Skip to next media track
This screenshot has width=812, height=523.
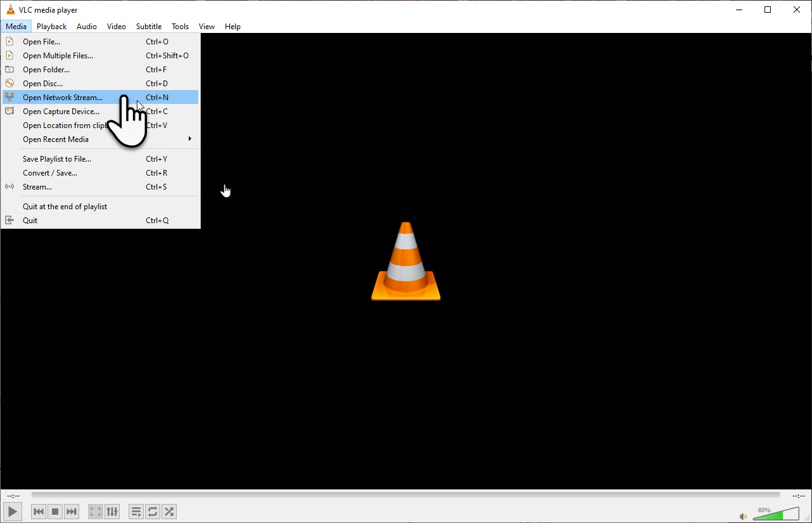click(72, 511)
